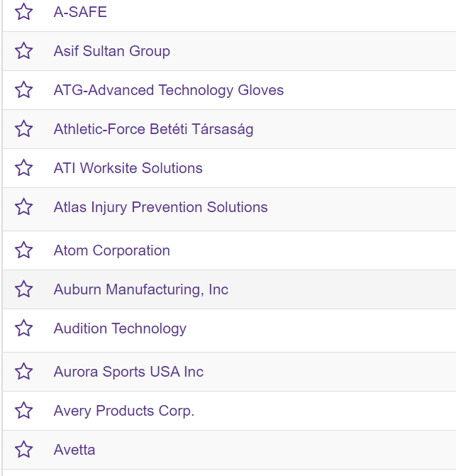456x476 pixels.
Task: Star the A-SAFE exhibitor as favorite
Action: [23, 12]
